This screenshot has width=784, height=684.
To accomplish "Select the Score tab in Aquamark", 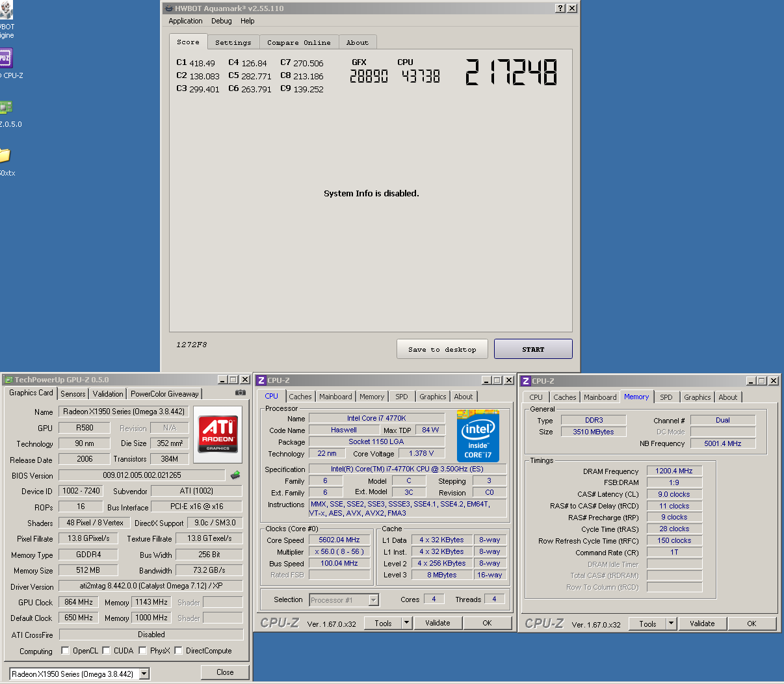I will pos(189,42).
